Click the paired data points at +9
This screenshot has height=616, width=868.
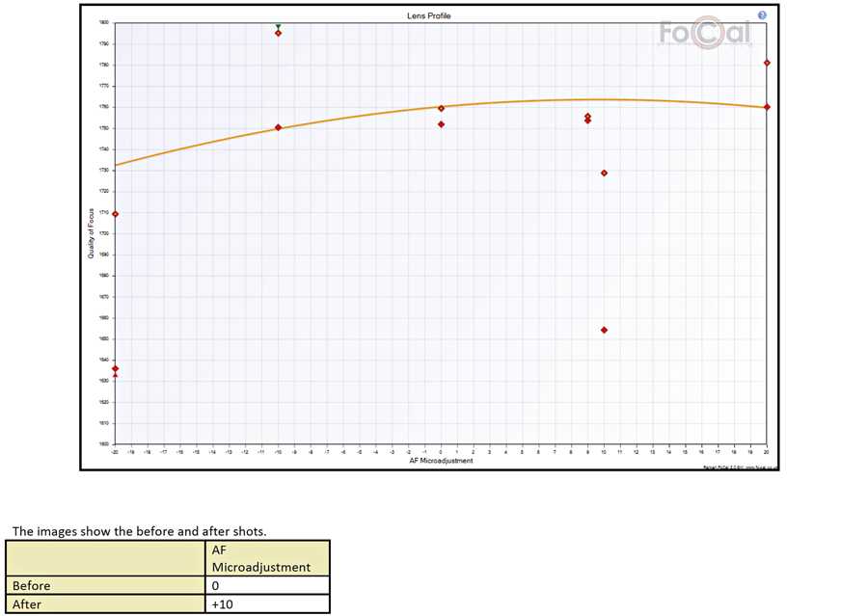point(587,119)
